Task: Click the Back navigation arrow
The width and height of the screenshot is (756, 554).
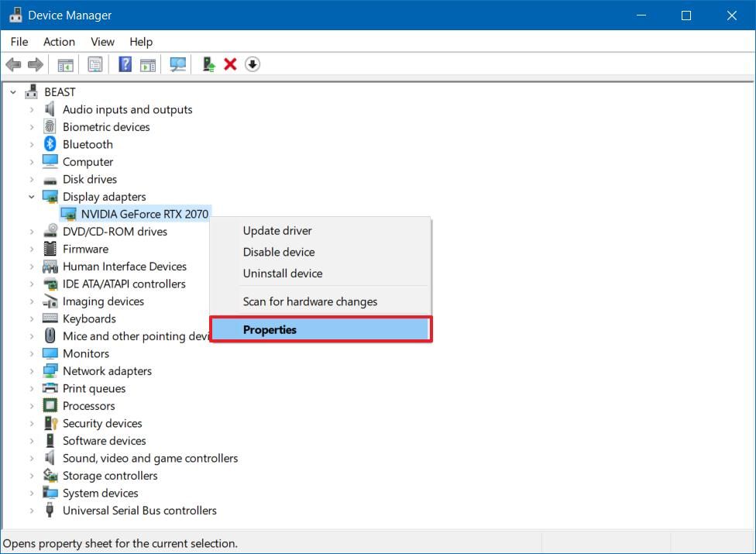Action: (13, 64)
